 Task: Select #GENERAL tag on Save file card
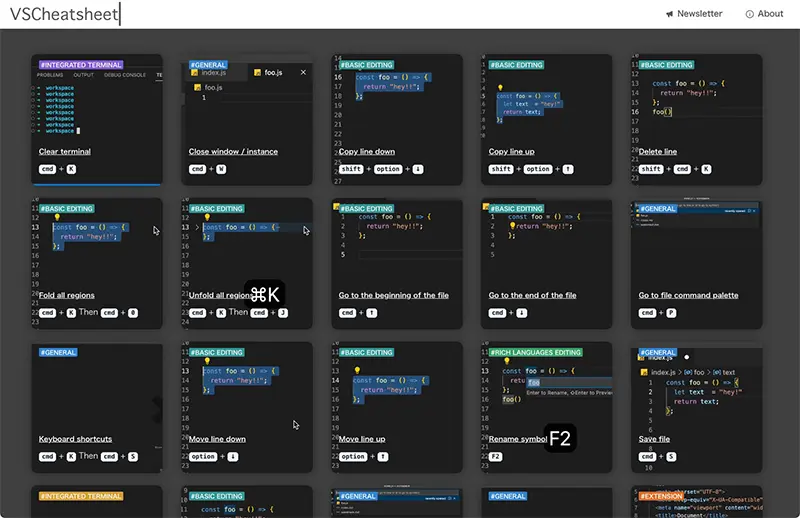658,353
